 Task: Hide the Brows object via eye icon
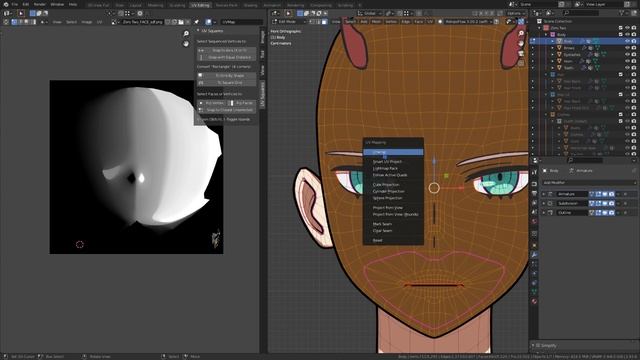pos(628,48)
